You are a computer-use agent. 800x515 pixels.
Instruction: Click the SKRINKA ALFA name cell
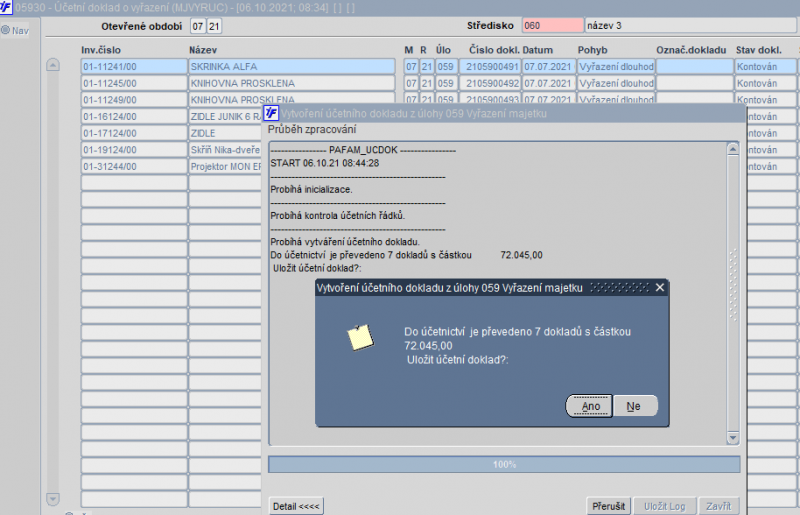pos(292,66)
